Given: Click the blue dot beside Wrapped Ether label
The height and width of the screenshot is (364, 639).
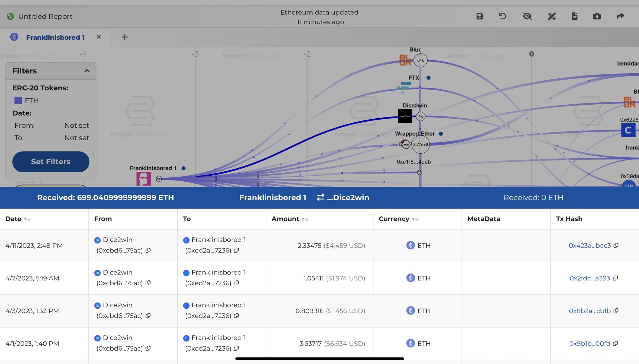Looking at the screenshot, I should (x=440, y=134).
